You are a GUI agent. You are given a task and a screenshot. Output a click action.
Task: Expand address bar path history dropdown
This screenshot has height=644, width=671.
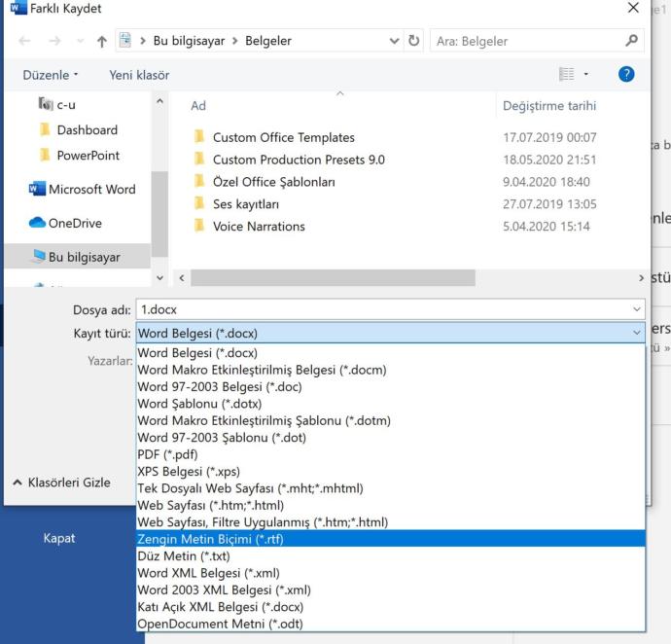[x=394, y=41]
